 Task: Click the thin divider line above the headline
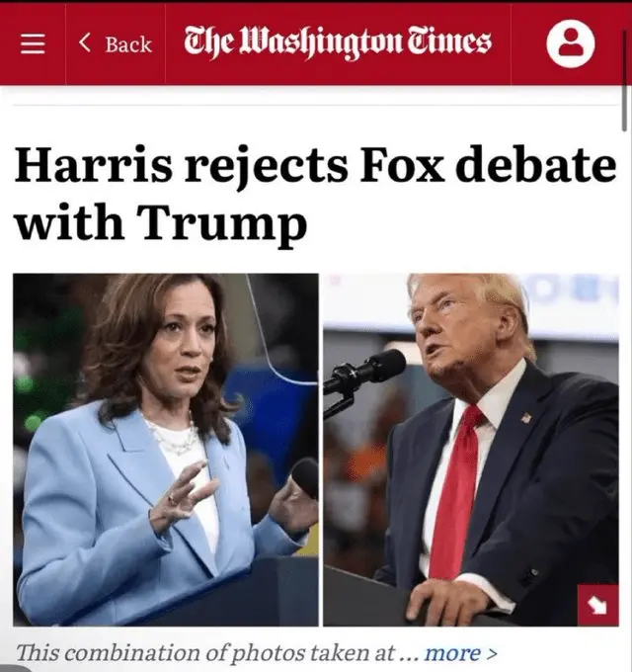pyautogui.click(x=316, y=105)
